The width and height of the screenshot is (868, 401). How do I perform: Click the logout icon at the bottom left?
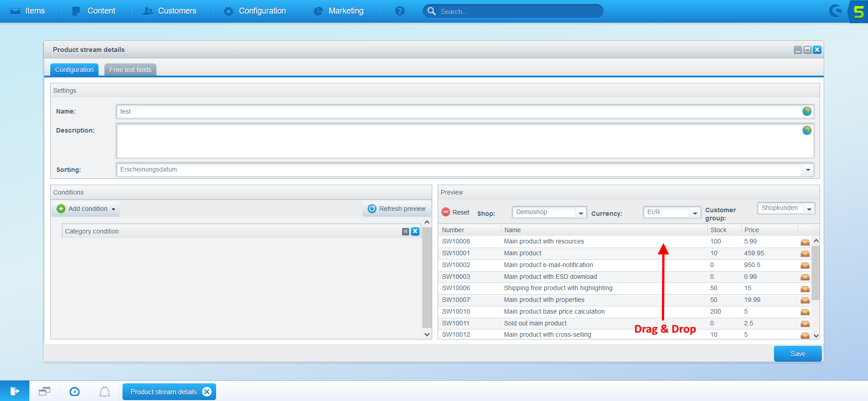(x=14, y=391)
